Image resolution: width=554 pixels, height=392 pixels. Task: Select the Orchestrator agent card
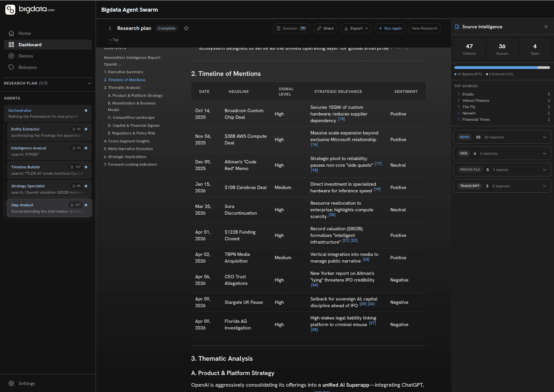pyautogui.click(x=48, y=113)
